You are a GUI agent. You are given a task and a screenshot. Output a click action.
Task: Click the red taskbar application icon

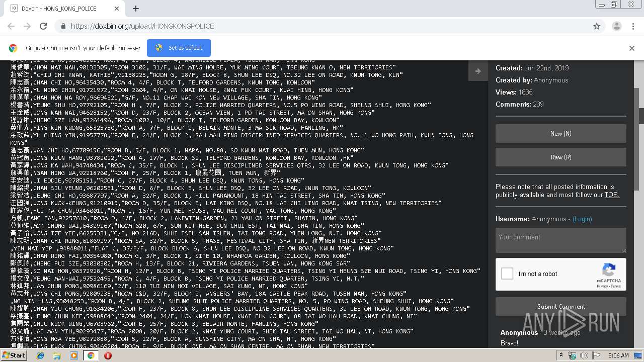(108, 355)
